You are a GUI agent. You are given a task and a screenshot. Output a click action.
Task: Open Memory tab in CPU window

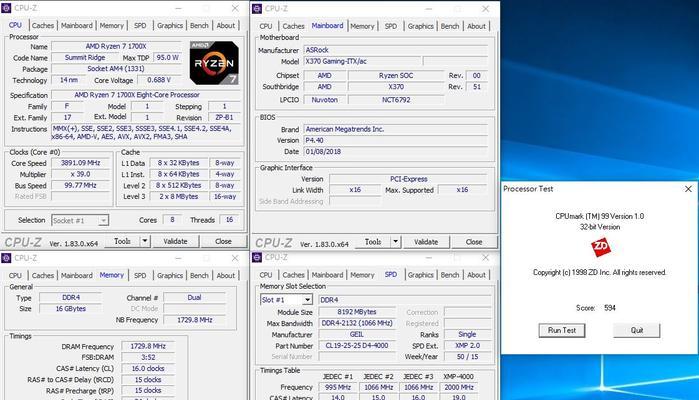click(x=111, y=25)
